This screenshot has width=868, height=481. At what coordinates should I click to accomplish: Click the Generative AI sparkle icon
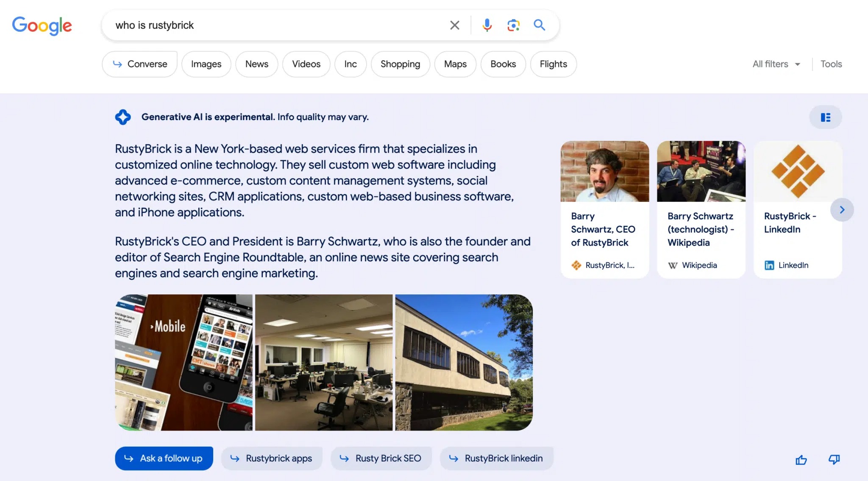coord(123,117)
